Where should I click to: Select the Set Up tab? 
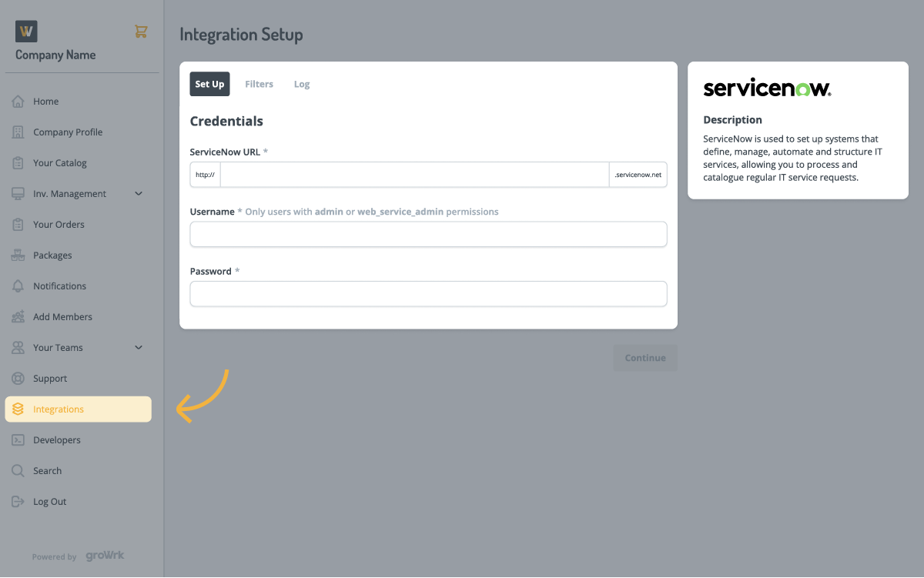tap(209, 84)
